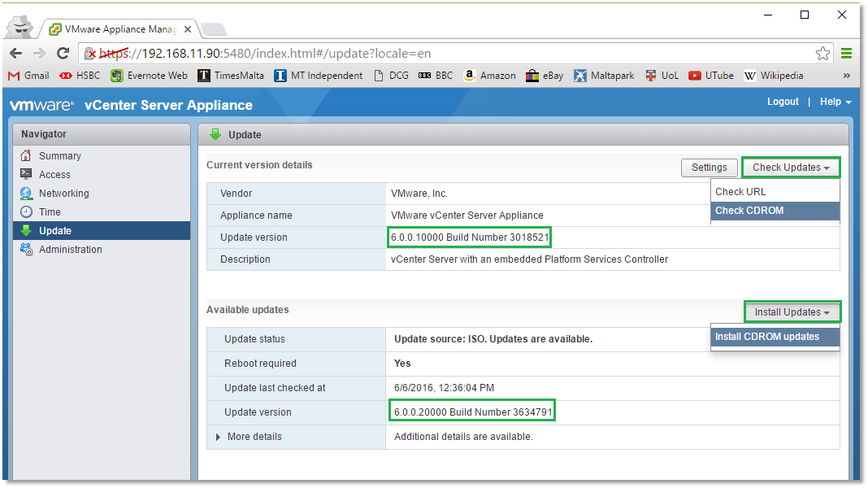This screenshot has width=868, height=488.
Task: Click the Logout link
Action: pos(783,102)
